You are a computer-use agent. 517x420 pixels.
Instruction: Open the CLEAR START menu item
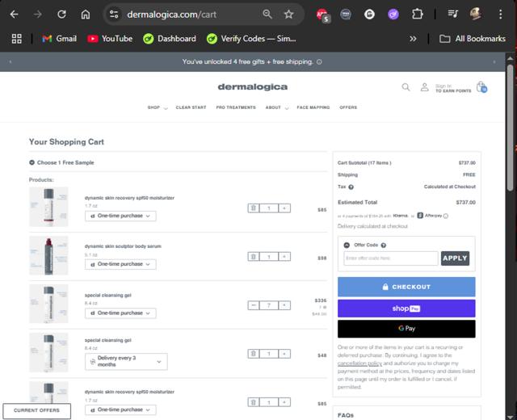click(191, 107)
